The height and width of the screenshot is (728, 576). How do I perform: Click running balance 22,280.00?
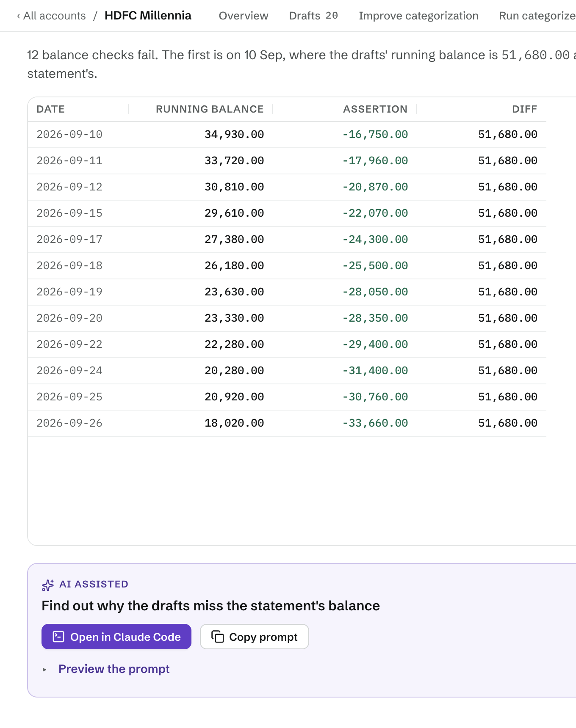coord(234,345)
